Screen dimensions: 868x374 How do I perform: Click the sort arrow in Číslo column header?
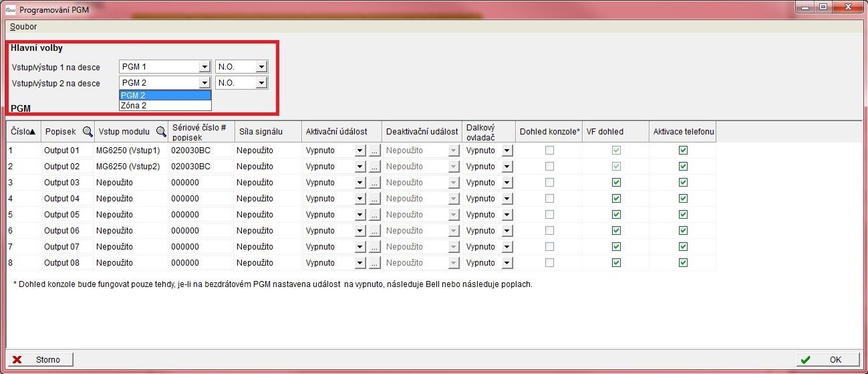point(33,132)
